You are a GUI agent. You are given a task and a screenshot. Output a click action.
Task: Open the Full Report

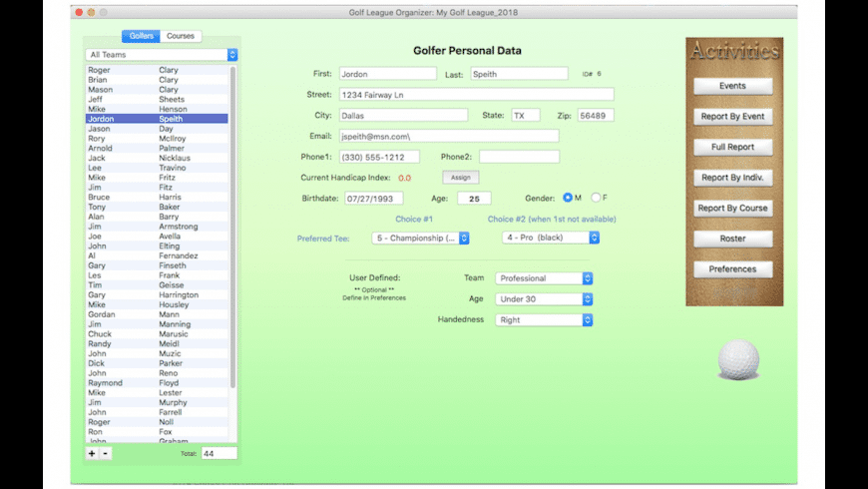click(733, 147)
